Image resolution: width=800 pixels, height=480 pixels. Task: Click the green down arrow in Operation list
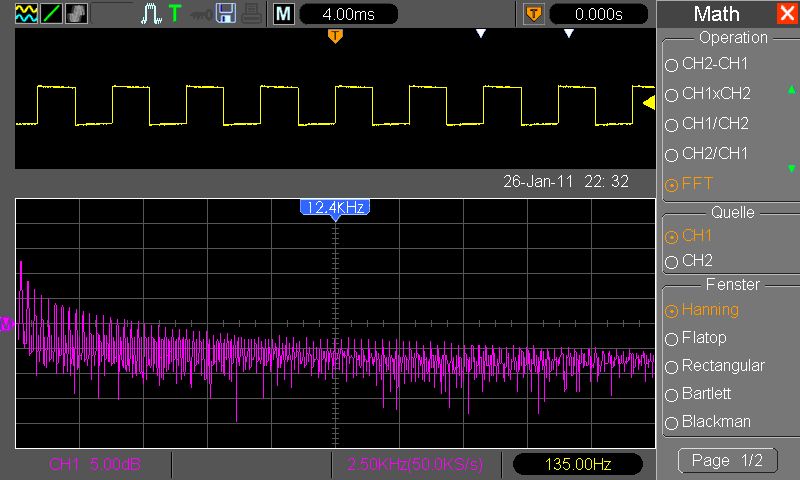(791, 168)
